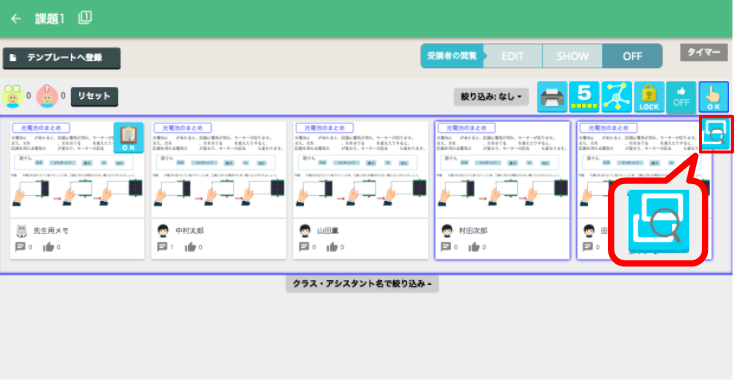This screenshot has width=737, height=381.
Task: Click the pink question-mark face status icon
Action: tap(47, 96)
